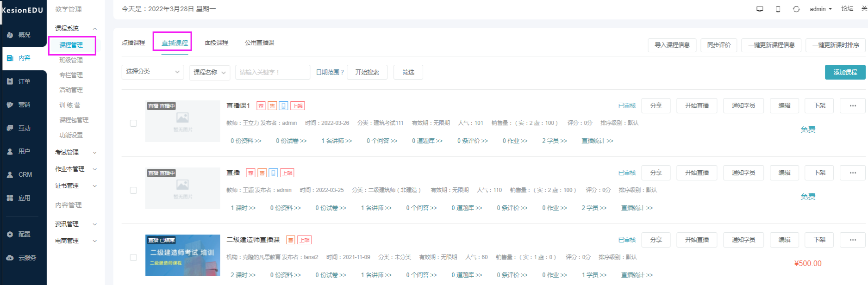Switch to the 点播课程 tab
Screen dimensions: 868x285
click(133, 43)
